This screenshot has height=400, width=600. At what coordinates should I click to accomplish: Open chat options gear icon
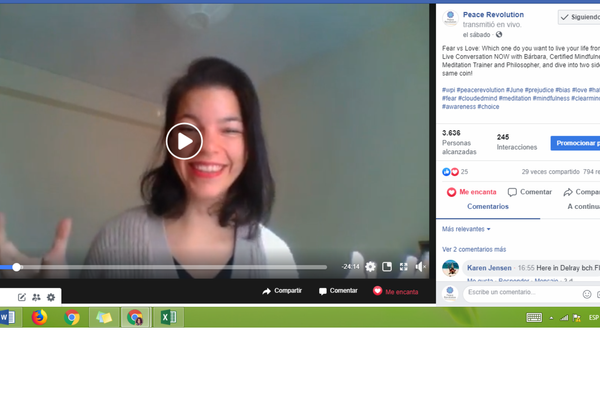click(51, 297)
